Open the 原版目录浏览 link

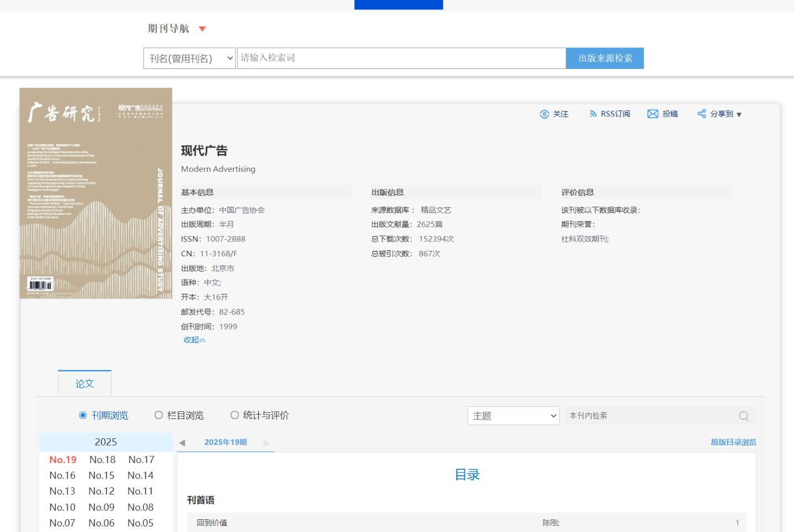tap(733, 443)
